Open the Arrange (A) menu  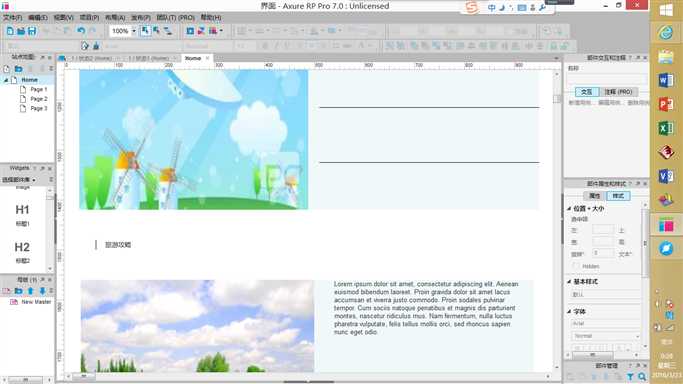[x=115, y=17]
